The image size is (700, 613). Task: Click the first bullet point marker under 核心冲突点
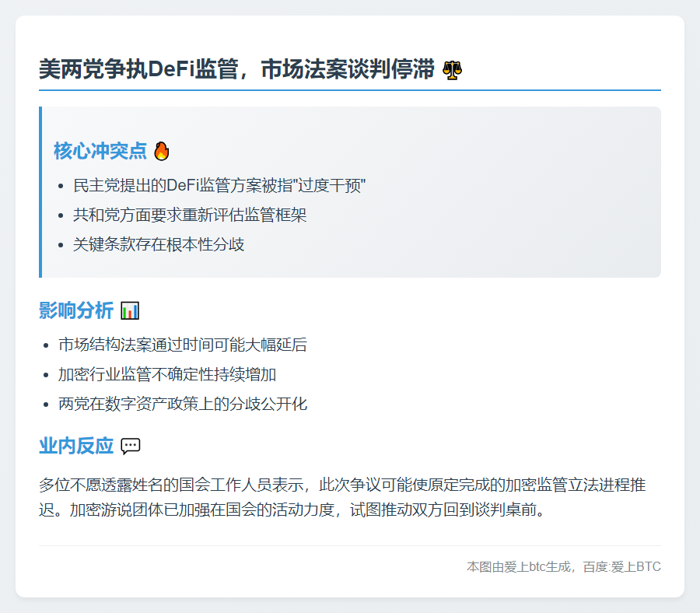(x=59, y=185)
